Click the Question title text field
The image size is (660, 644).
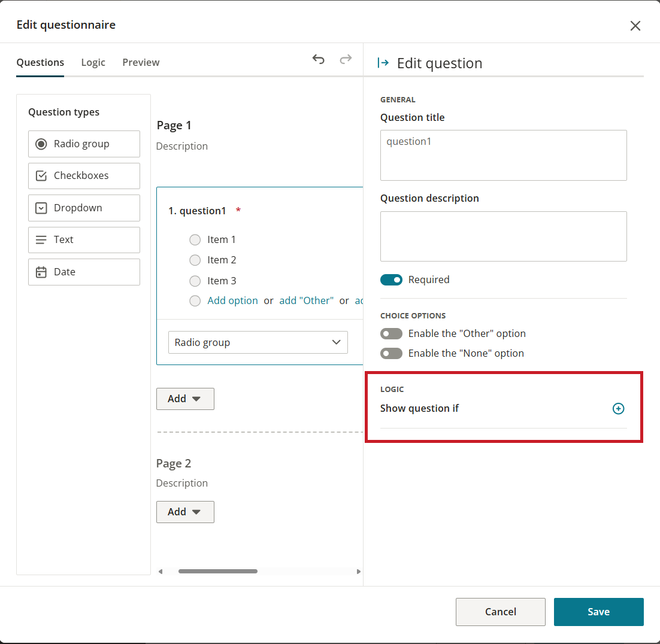[504, 155]
